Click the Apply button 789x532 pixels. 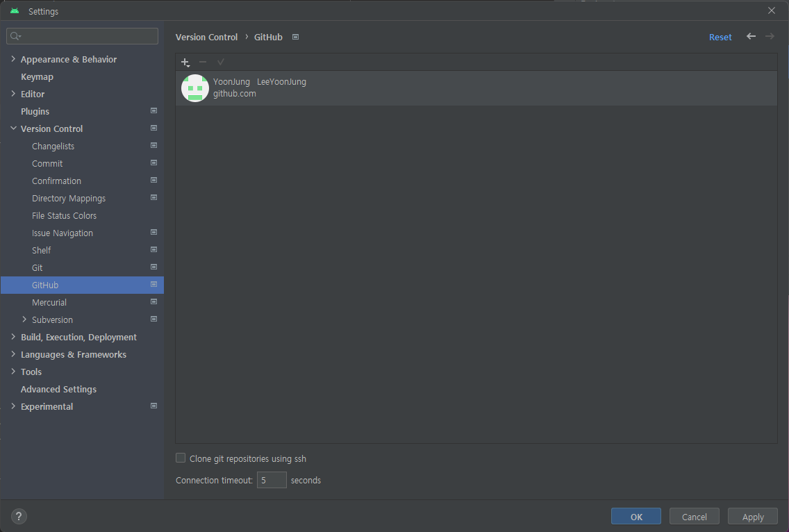tap(753, 517)
